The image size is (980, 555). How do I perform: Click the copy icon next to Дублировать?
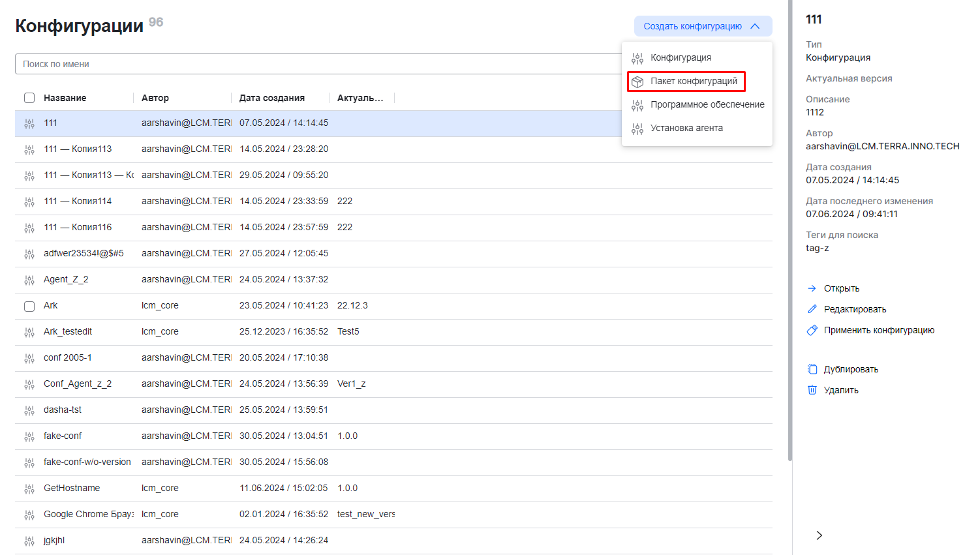coord(812,369)
